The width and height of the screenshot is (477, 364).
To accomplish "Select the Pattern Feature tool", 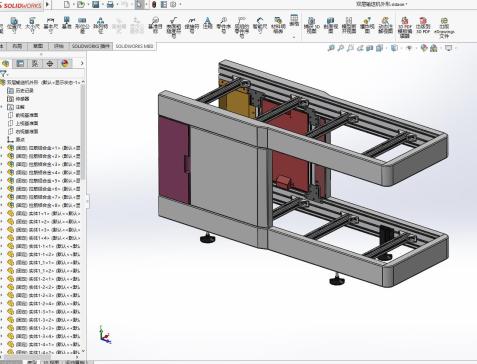I will point(100,25).
